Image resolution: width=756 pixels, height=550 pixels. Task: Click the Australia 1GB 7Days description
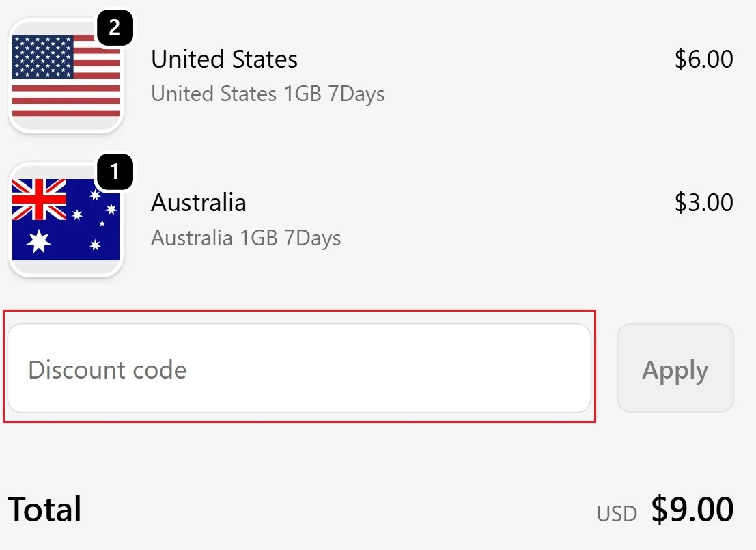(246, 238)
